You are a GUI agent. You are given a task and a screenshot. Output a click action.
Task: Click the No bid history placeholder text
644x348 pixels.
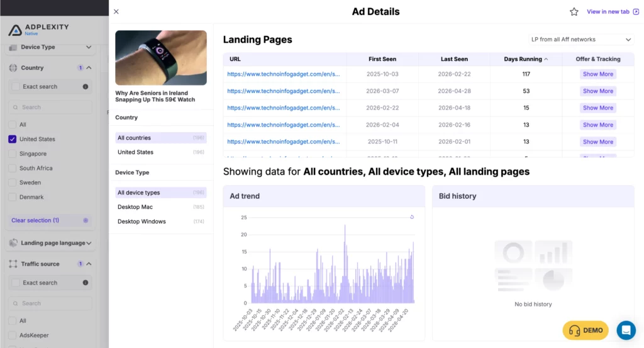pos(533,304)
